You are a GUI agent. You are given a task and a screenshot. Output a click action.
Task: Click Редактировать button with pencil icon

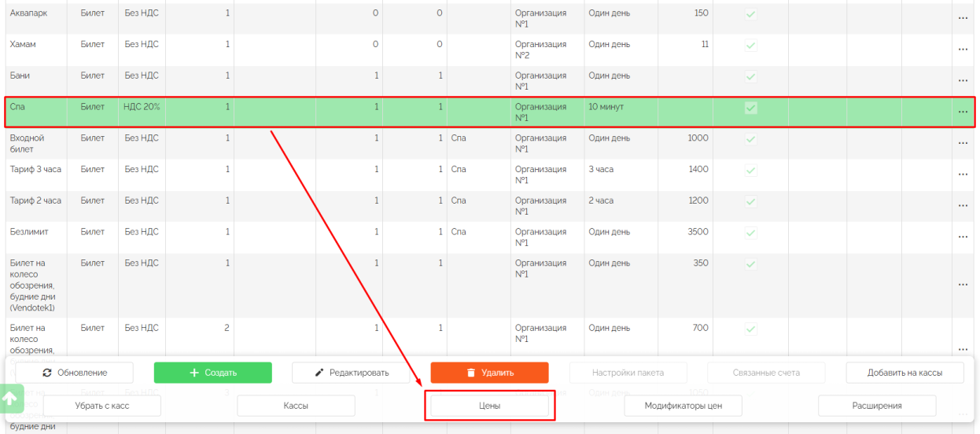tap(351, 373)
